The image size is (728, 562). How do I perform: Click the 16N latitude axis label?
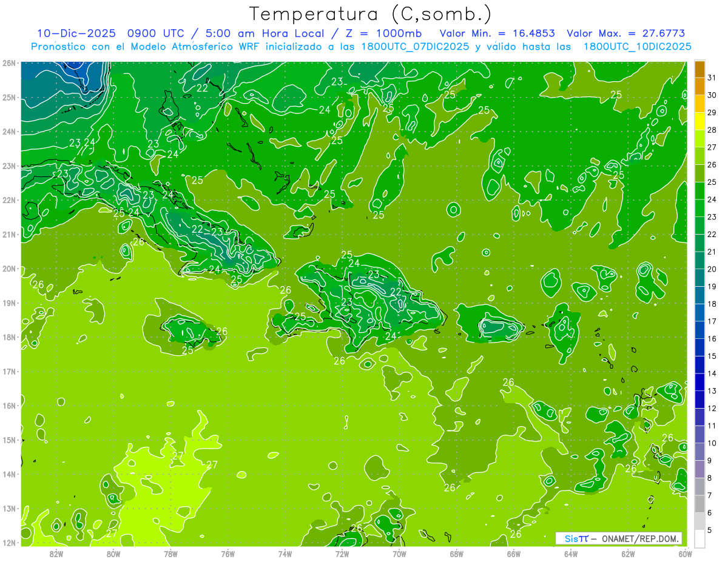(9, 406)
